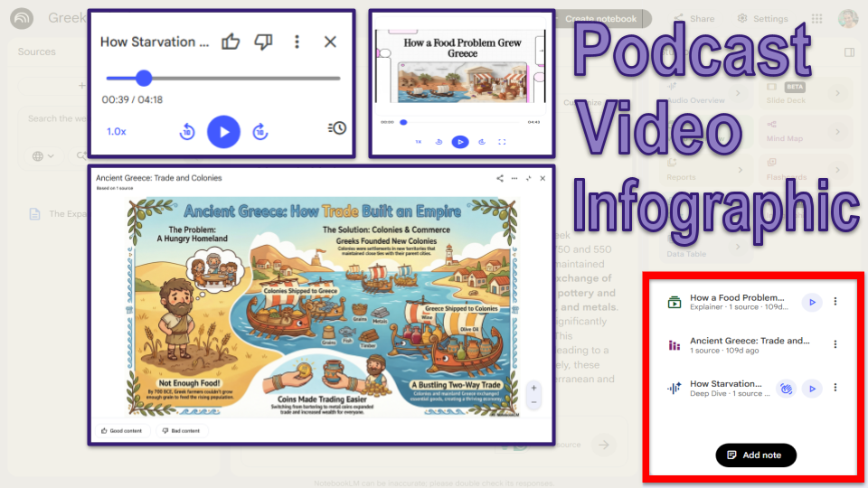Select the How a Food Problem video thumbnail
This screenshot has width=868, height=488.
[462, 68]
